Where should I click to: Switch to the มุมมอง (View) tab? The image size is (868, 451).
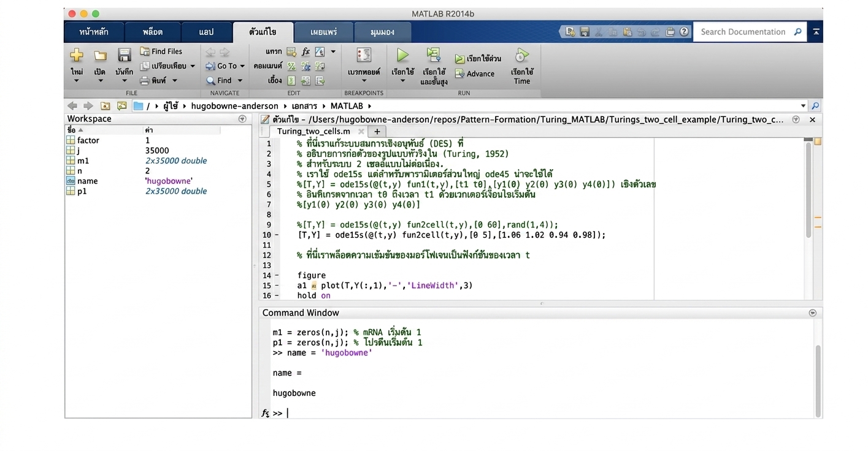[x=383, y=32]
